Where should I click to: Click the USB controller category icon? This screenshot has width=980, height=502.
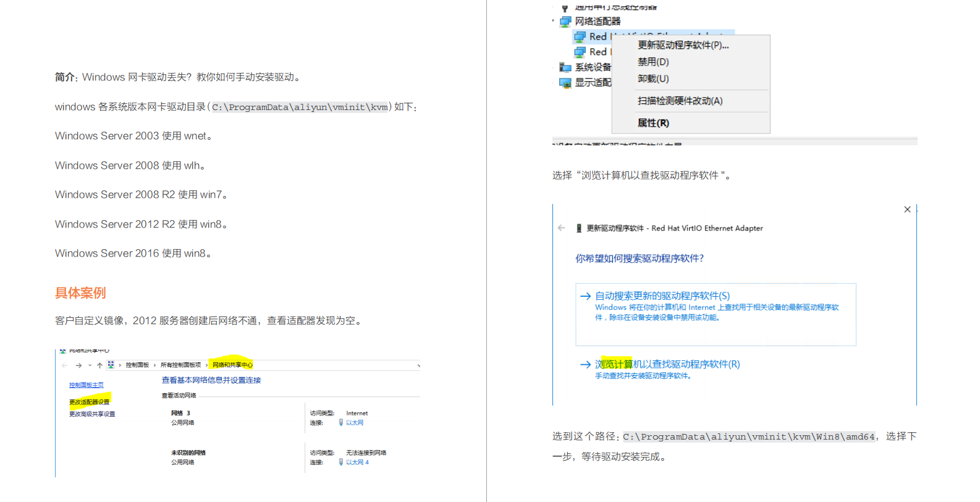click(565, 7)
